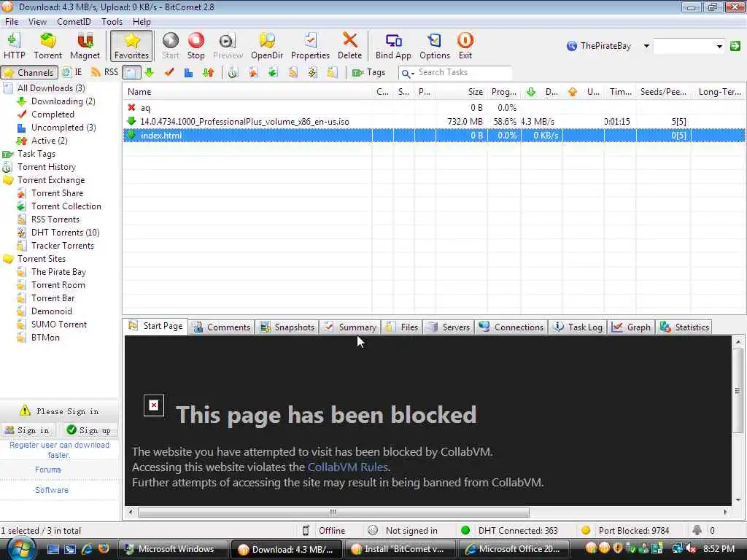Screen dimensions: 747x560
Task: Expand the search text combo box arrow
Action: 719,46
